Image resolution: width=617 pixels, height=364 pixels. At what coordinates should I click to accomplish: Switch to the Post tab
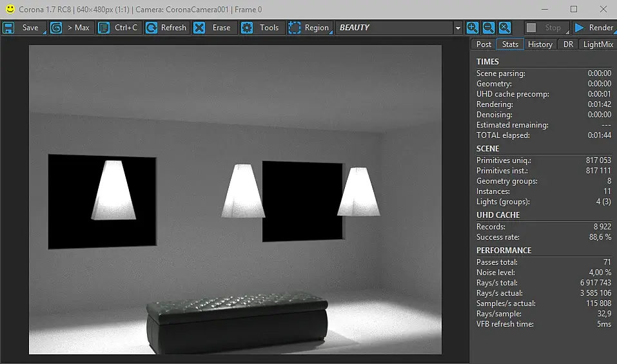[x=484, y=44]
